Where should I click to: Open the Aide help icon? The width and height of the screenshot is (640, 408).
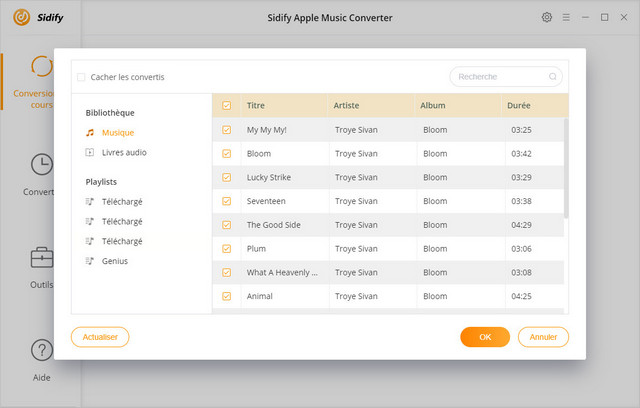42,350
